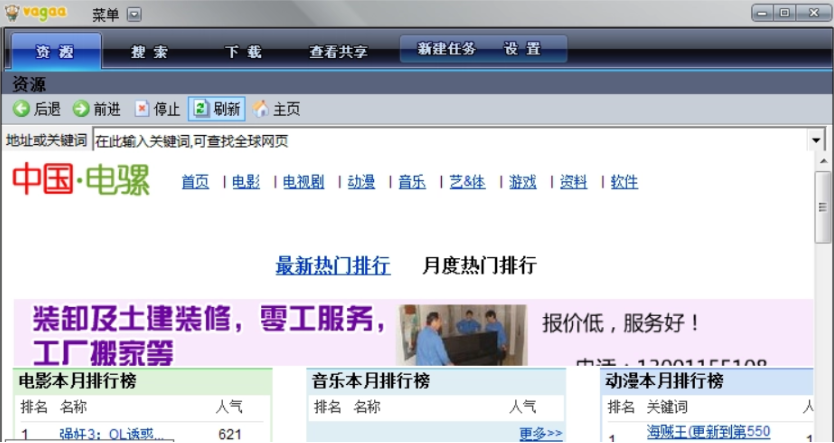Minimize the Vagaa window
The width and height of the screenshot is (834, 443).
coord(763,13)
